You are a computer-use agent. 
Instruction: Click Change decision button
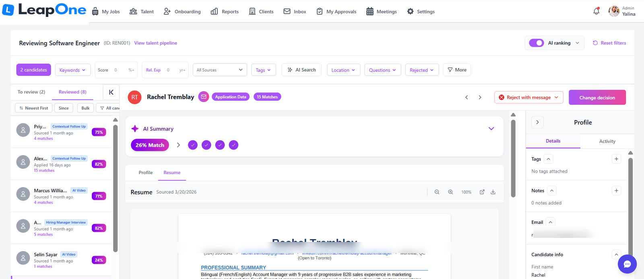point(597,97)
